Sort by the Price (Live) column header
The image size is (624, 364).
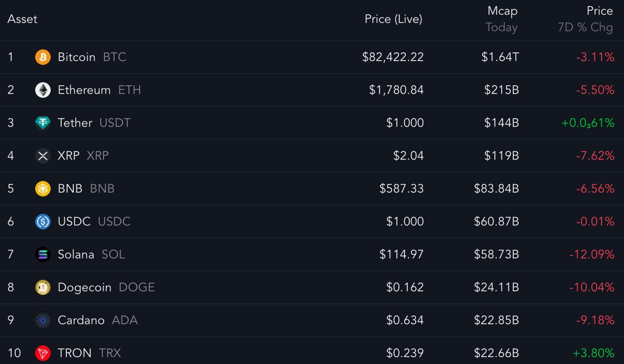(393, 19)
